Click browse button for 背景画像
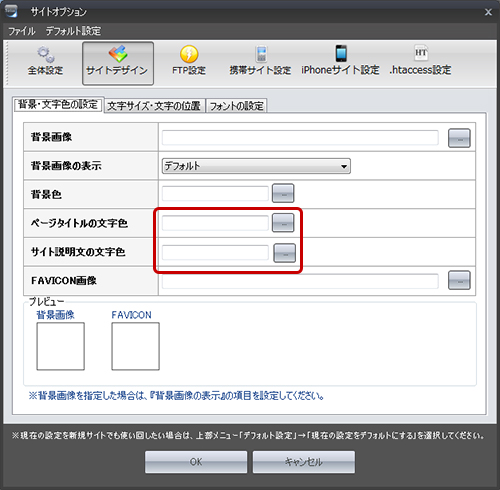Viewport: 500px width, 490px height. coord(459,138)
